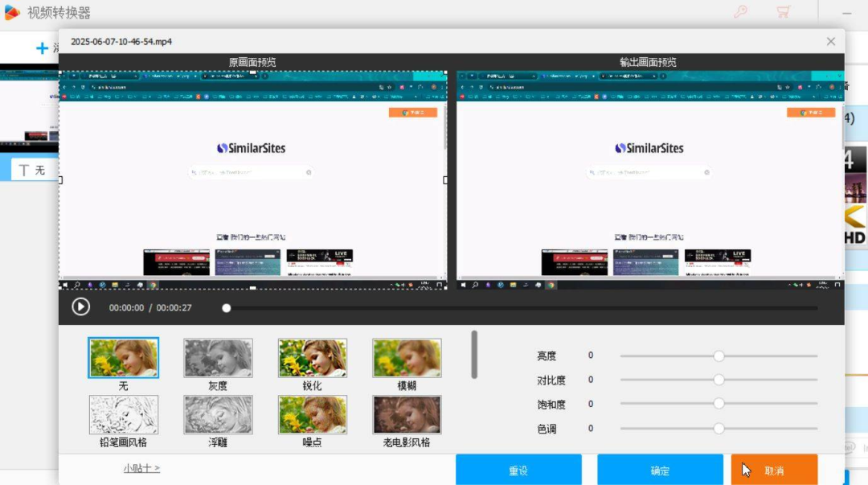Apply the 锐化 sharpen filter
The width and height of the screenshot is (868, 485).
(x=312, y=357)
